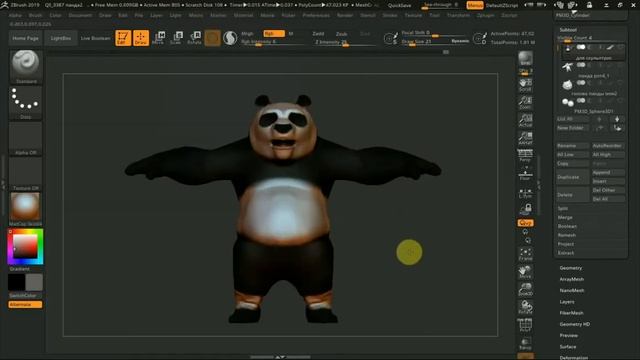The height and width of the screenshot is (360, 640).
Task: Open the Standard brush thumbnail
Action: point(26,67)
